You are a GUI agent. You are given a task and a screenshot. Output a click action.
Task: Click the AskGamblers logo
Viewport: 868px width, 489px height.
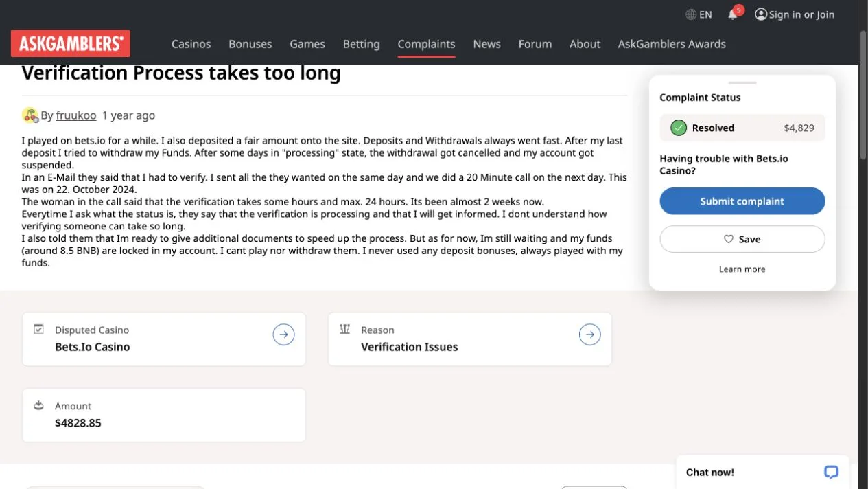[x=70, y=43]
